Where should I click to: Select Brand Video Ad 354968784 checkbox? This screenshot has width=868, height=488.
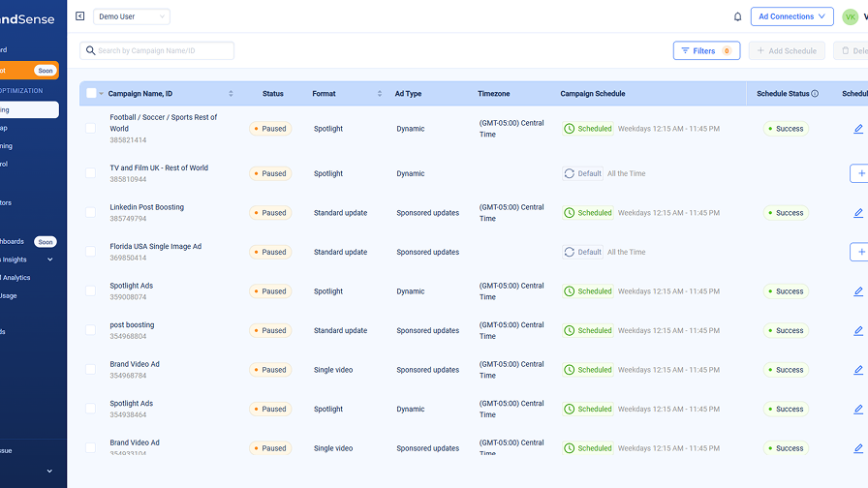pos(90,370)
